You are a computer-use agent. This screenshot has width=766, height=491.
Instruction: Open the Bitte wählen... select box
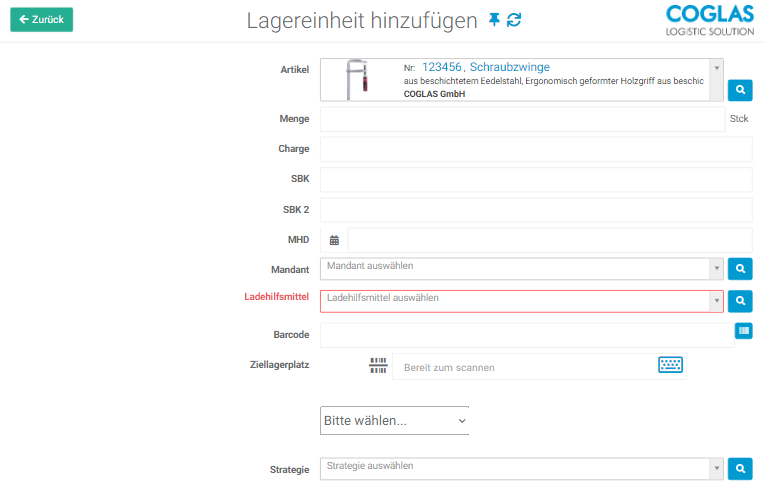(394, 421)
